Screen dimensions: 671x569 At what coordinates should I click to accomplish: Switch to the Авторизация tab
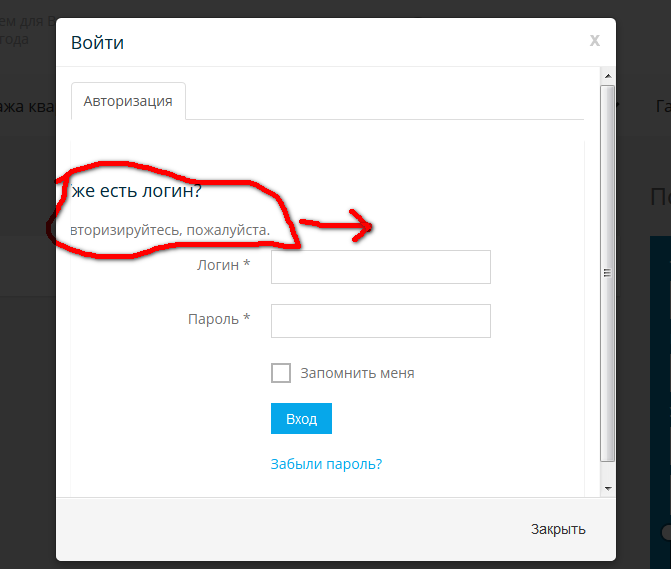[x=128, y=101]
